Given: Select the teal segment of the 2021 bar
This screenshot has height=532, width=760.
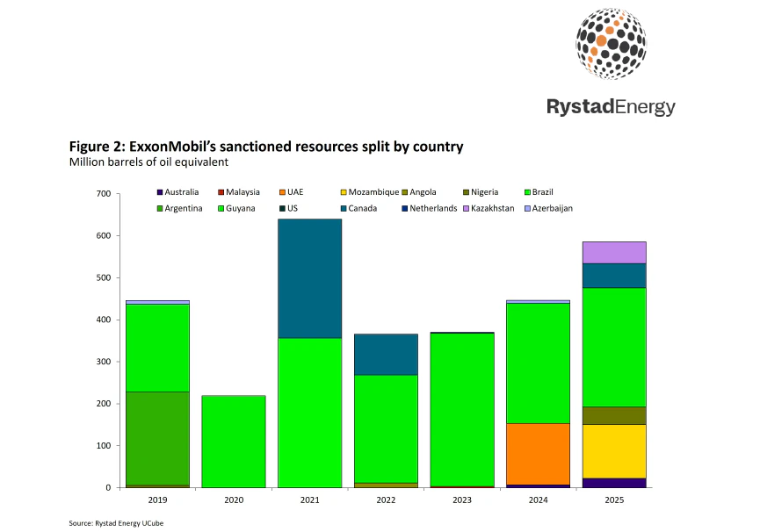Looking at the screenshot, I should pos(310,279).
